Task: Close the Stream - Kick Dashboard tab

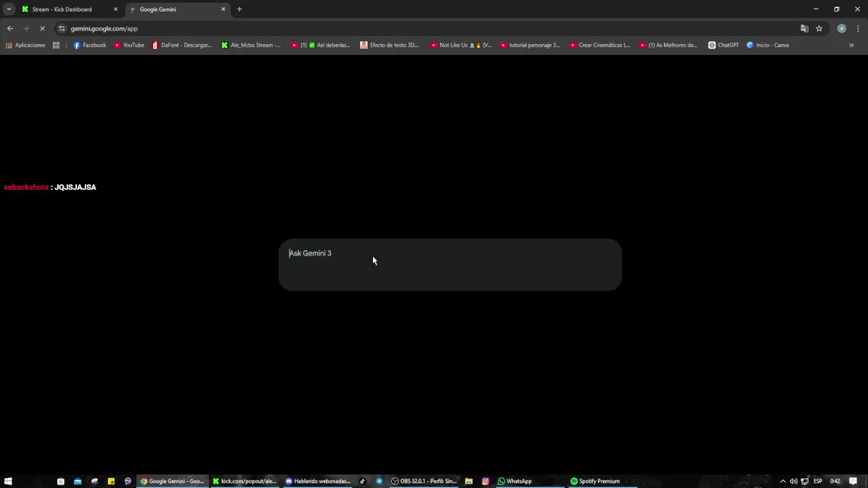Action: tap(115, 9)
